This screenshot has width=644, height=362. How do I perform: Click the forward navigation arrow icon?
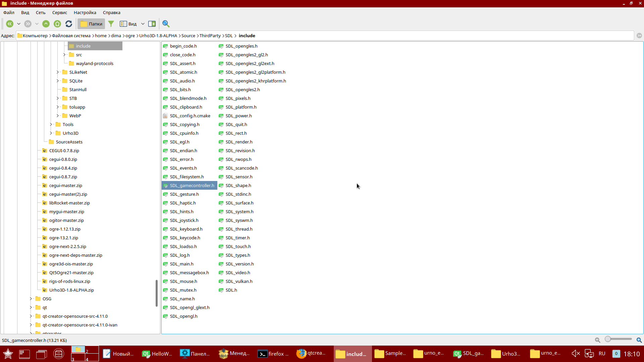point(28,23)
